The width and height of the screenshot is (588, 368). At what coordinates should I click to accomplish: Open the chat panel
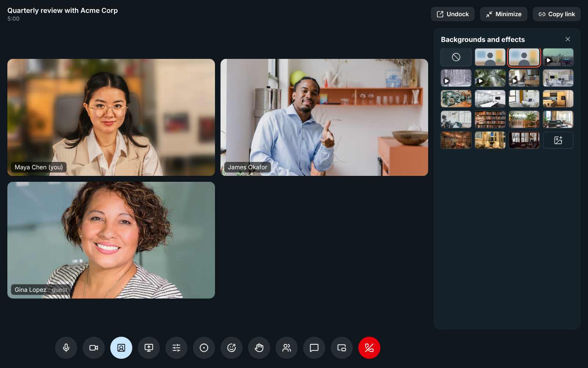(314, 348)
